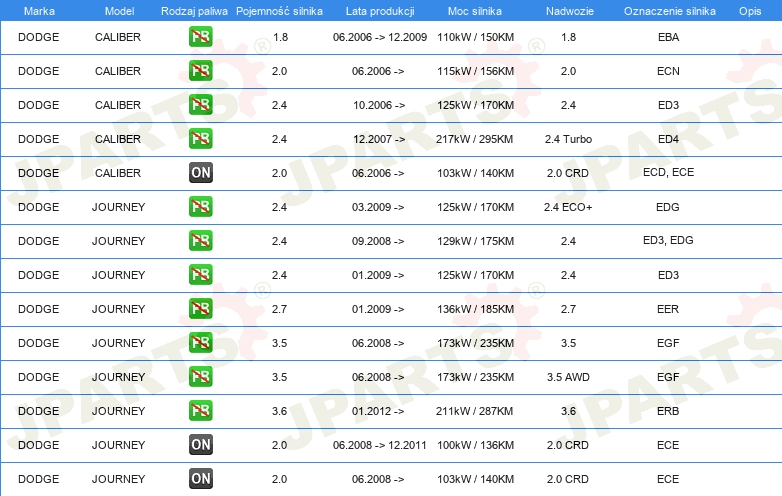
Task: Click ON diesel icon for Journey 100kW row
Action: coord(200,445)
